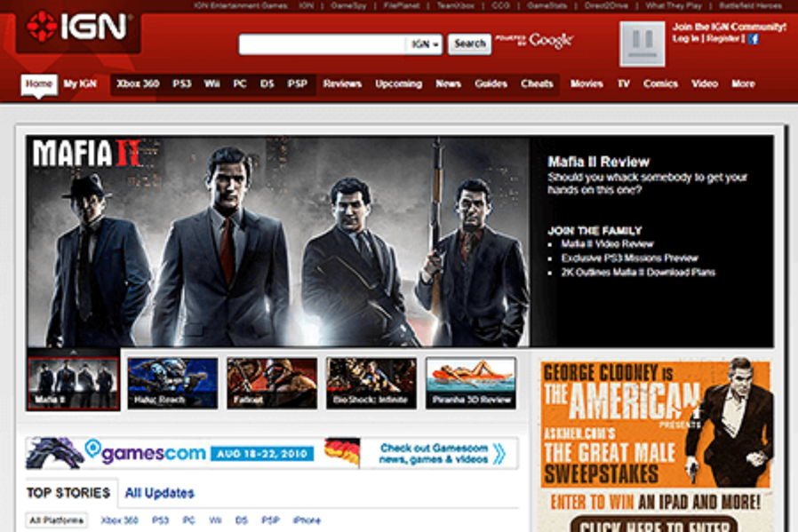Filter stories by Wii

click(x=215, y=520)
